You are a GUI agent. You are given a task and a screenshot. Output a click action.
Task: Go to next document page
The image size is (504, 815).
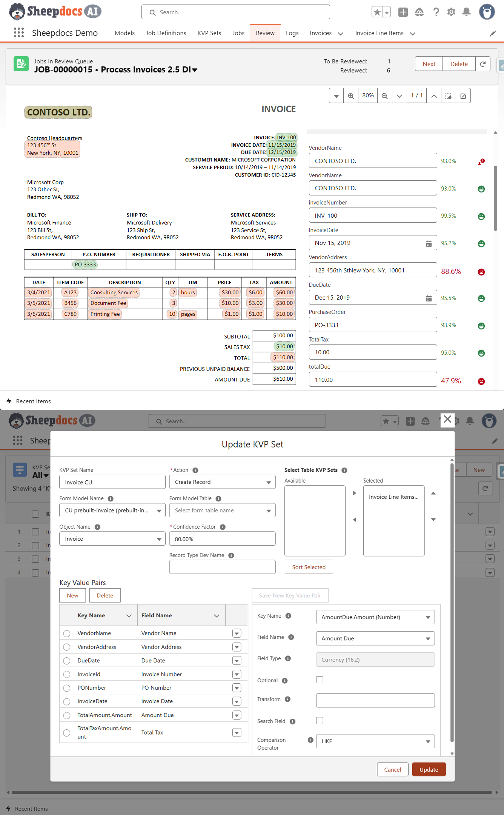coord(400,96)
